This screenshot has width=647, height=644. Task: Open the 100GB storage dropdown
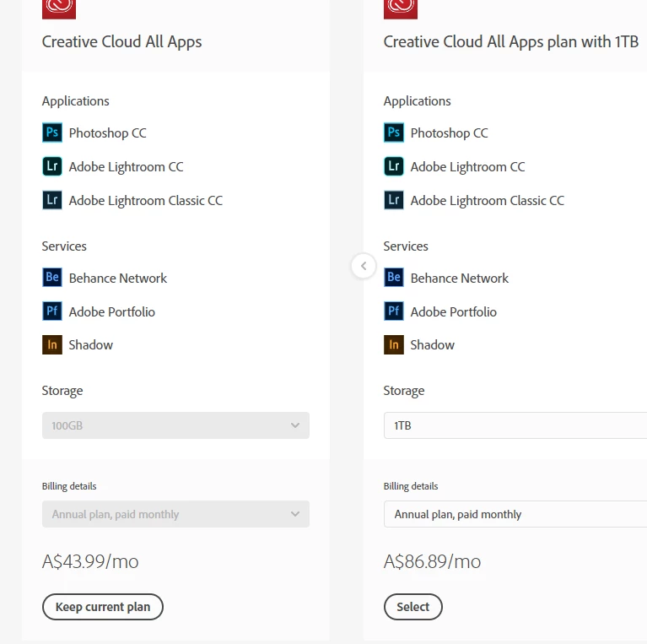tap(175, 425)
